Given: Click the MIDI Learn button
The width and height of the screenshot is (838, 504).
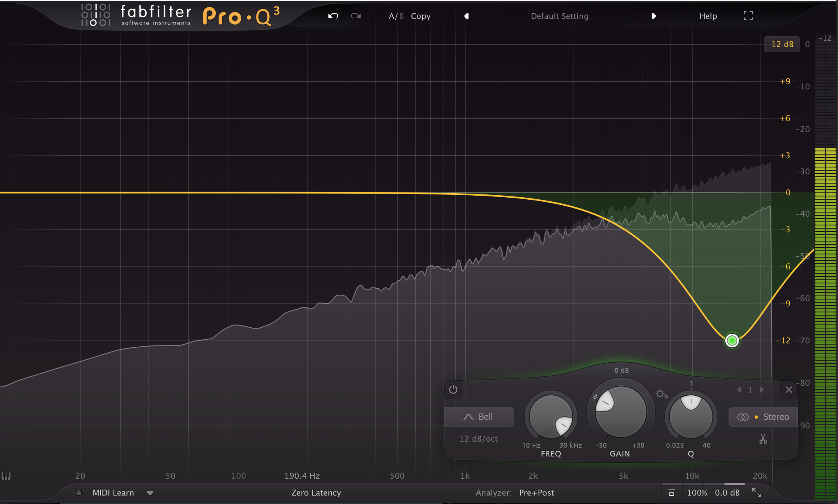Looking at the screenshot, I should (x=113, y=493).
